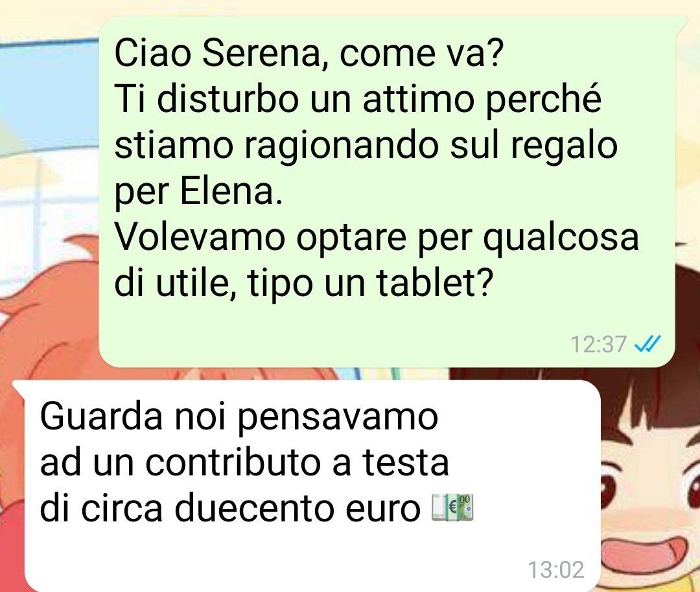Click the 12:37 message timestamp
Image resolution: width=700 pixels, height=592 pixels.
coord(598,345)
